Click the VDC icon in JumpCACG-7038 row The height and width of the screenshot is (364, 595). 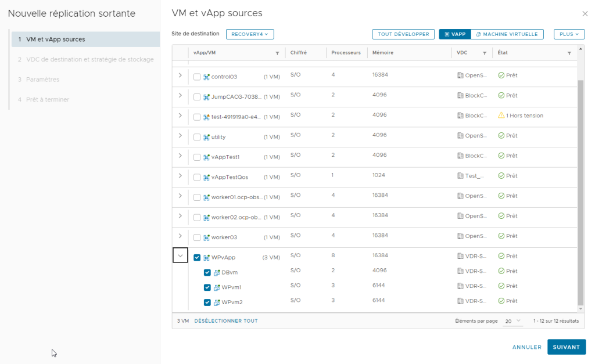pos(460,95)
